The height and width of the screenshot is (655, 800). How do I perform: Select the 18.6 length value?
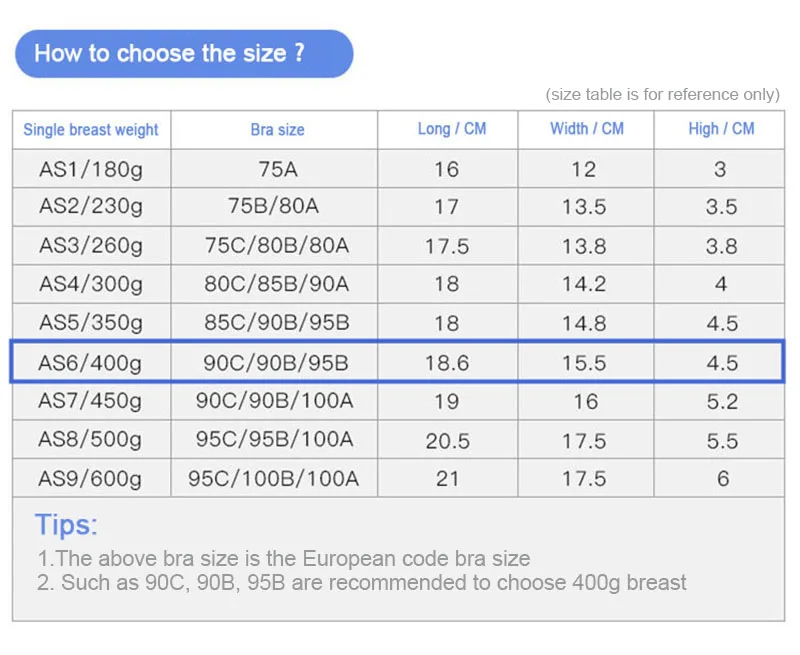[448, 362]
